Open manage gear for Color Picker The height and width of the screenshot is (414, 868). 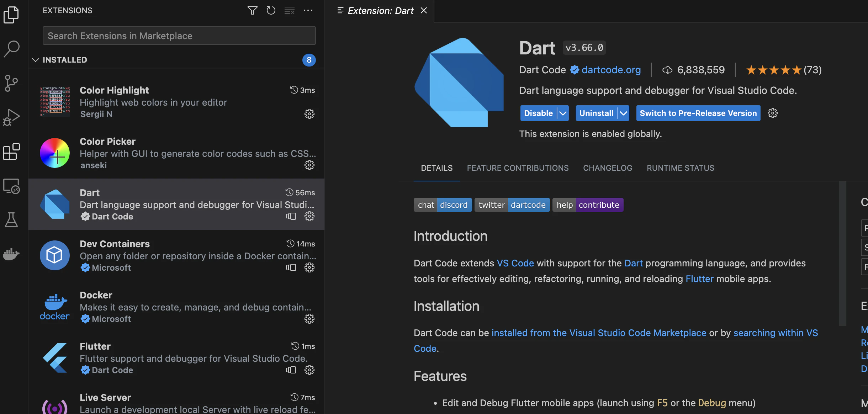coord(309,165)
